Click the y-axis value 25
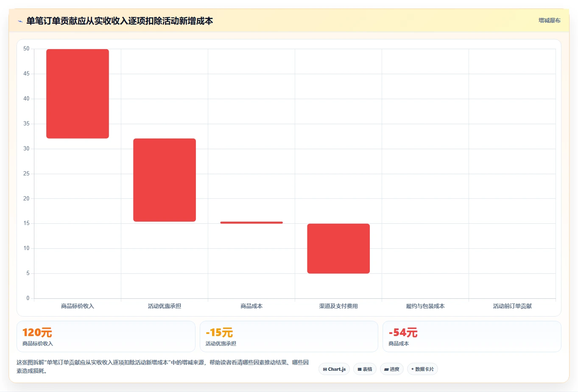578x392 pixels. 26,174
